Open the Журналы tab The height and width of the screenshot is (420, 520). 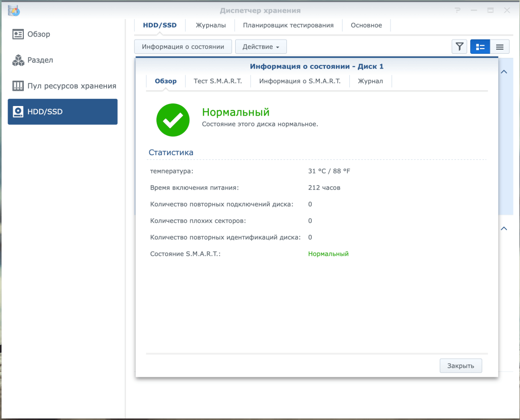pyautogui.click(x=211, y=25)
